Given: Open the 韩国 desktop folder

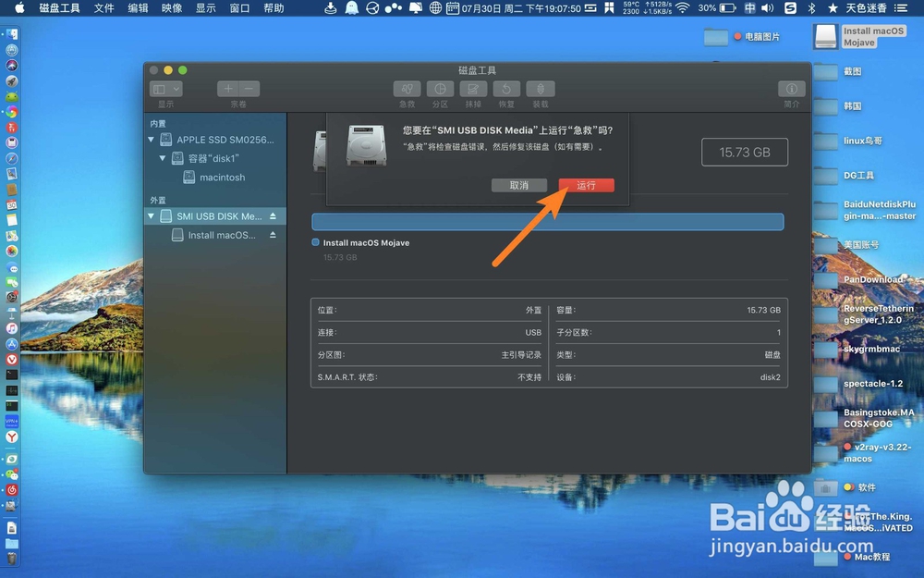Looking at the screenshot, I should 825,106.
